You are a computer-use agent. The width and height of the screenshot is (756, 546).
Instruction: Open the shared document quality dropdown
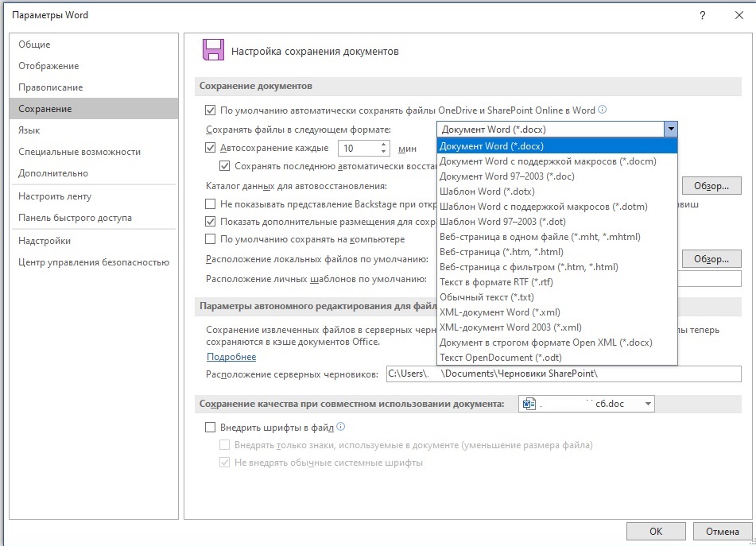pos(648,404)
